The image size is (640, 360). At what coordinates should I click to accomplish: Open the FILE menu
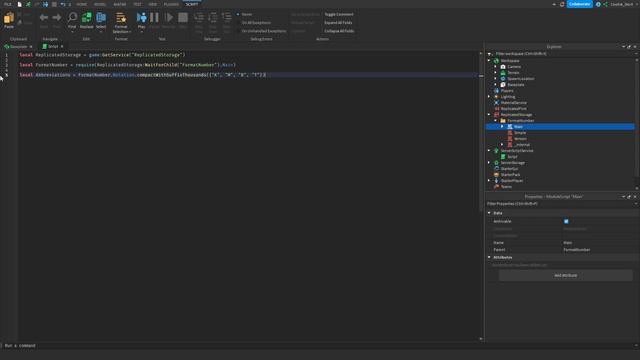pos(8,4)
